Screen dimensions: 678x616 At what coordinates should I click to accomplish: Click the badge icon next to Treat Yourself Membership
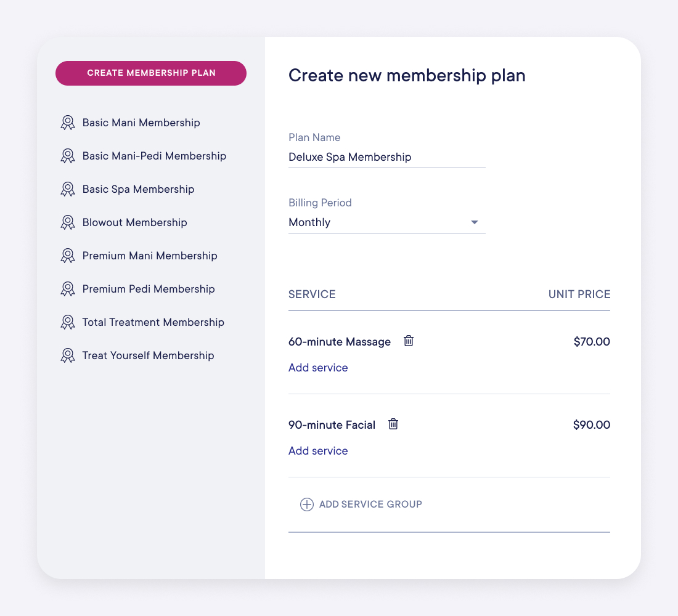pos(67,355)
